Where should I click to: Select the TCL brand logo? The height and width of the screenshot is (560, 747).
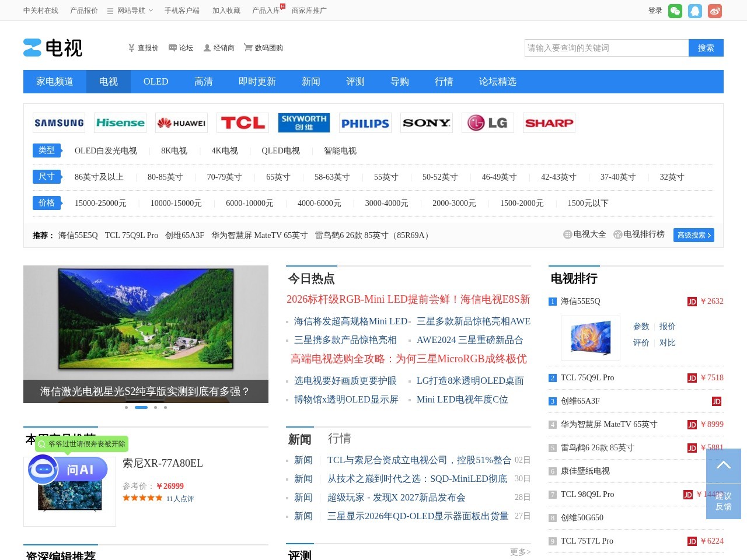(243, 123)
